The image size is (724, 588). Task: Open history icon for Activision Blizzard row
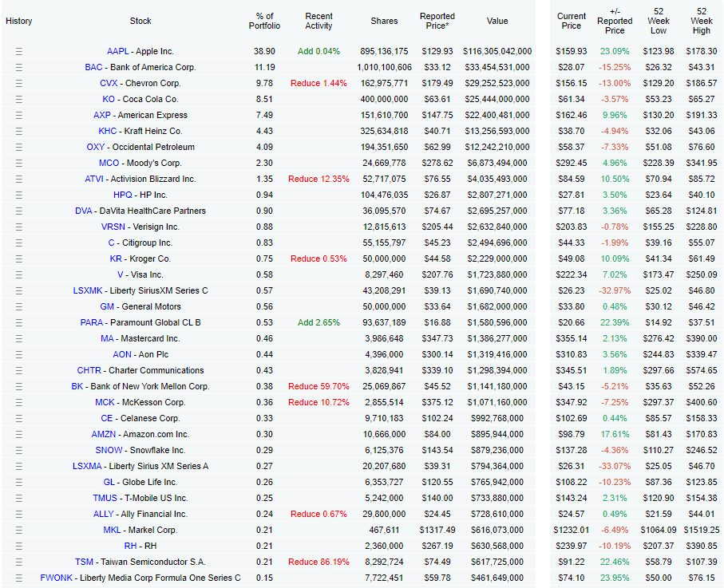point(19,179)
